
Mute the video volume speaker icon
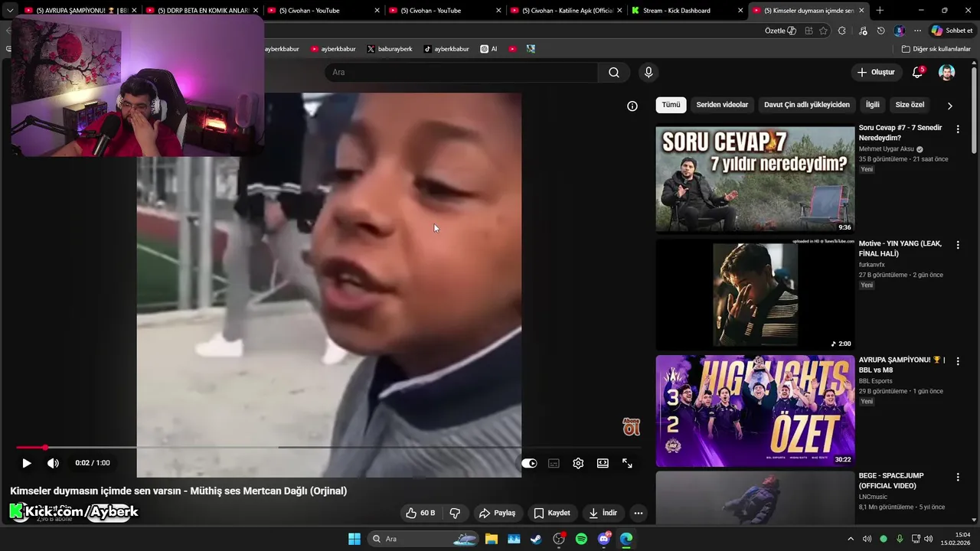coord(53,463)
